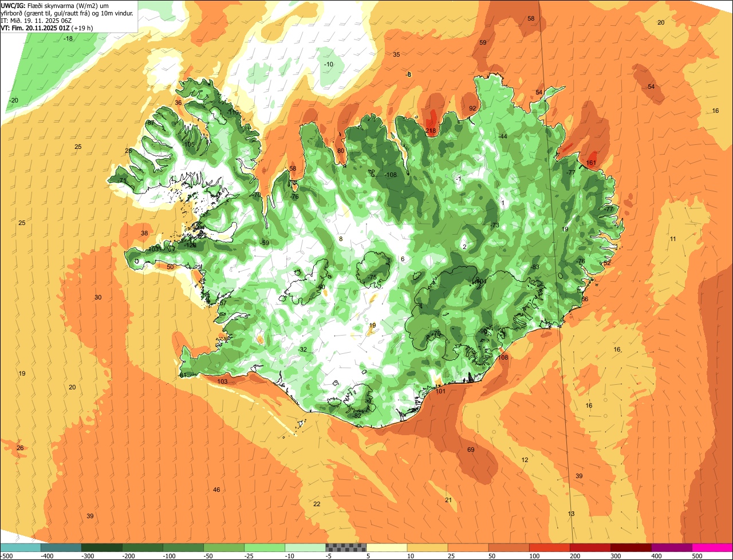Select the -75 value on the central glacier
This screenshot has height=560, width=733.
click(372, 278)
